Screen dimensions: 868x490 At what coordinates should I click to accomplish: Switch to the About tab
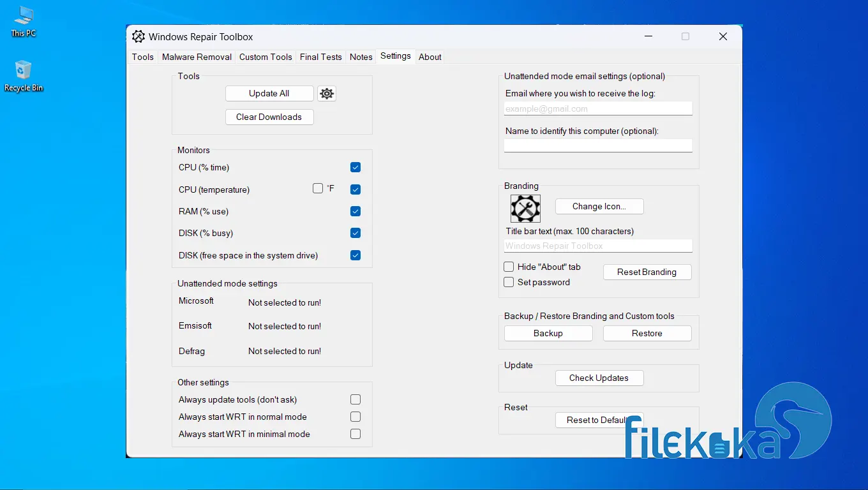[430, 57]
